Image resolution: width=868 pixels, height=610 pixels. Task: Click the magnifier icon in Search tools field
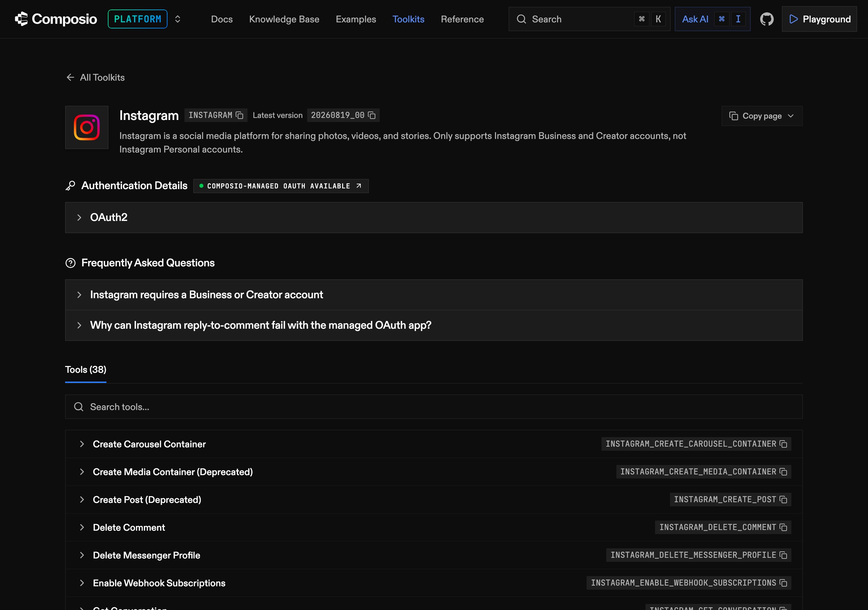click(79, 407)
